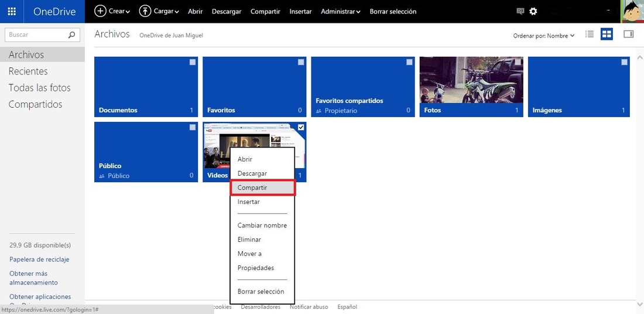Click Obtener más almacenamiento link
The height and width of the screenshot is (314, 644).
[x=34, y=278]
